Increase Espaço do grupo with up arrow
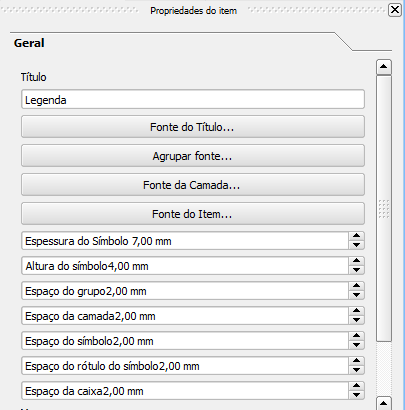 pyautogui.click(x=356, y=286)
